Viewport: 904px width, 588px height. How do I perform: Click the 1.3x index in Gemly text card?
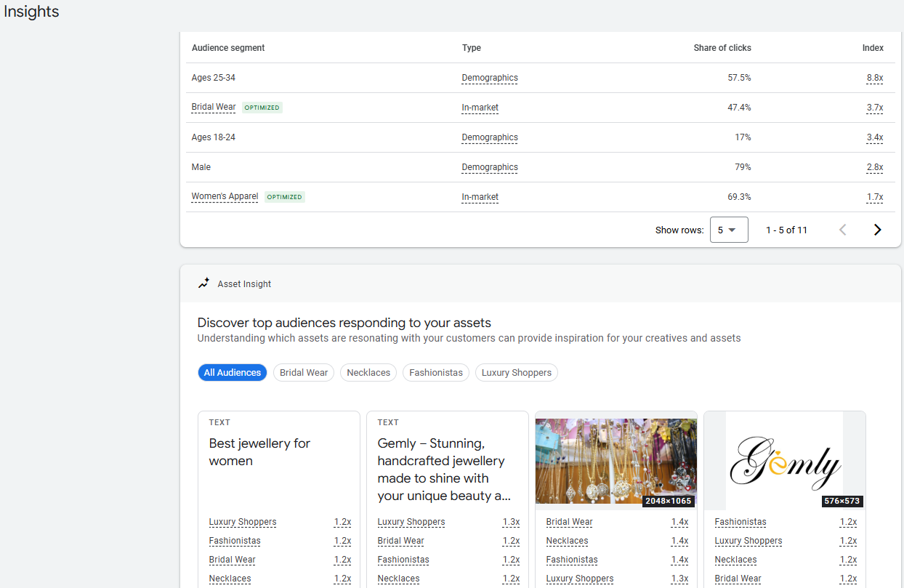point(511,522)
